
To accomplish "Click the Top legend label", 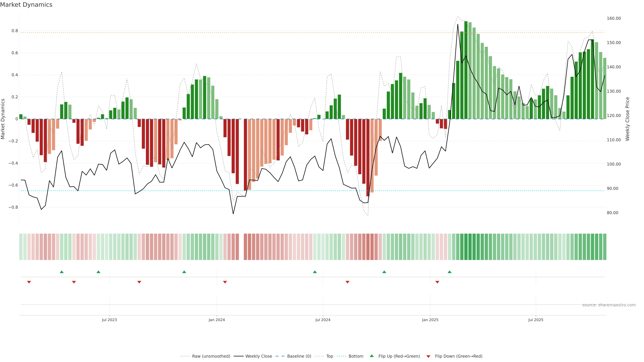I will tap(330, 356).
